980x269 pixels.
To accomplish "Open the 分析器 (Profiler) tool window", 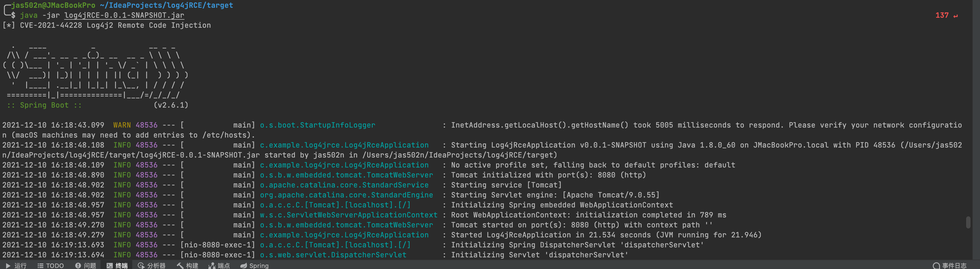I will click(x=152, y=265).
